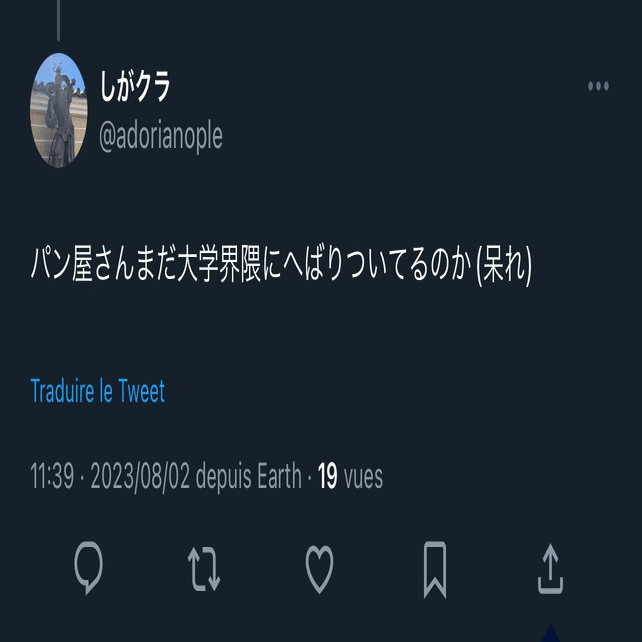The height and width of the screenshot is (642, 642).
Task: Click the Japanese tweet text starting with パン屋さん
Action: tap(281, 264)
